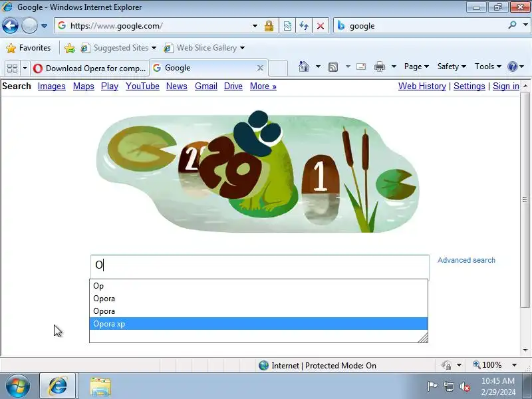
Task: Select highlighted 'Opora xp' suggestion
Action: click(259, 324)
